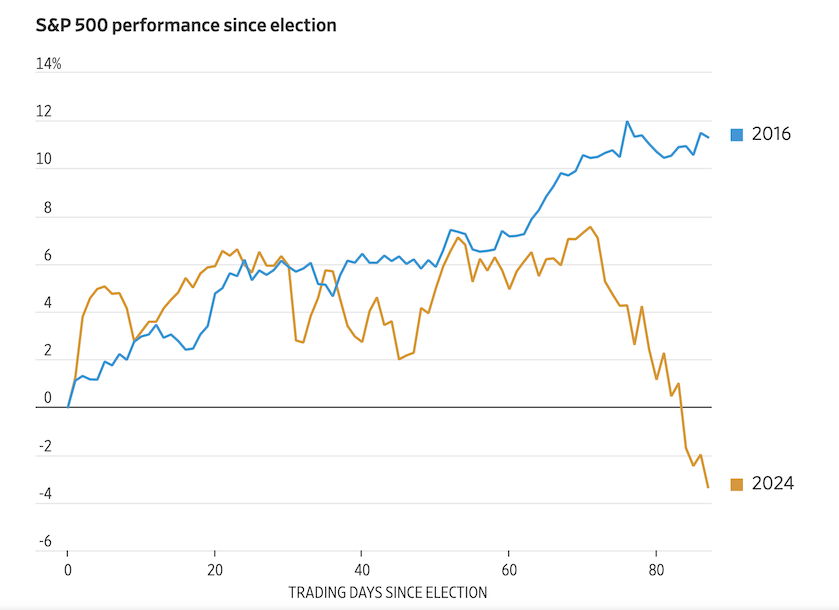Click the -4 y-axis label
839x610 pixels.
point(44,495)
